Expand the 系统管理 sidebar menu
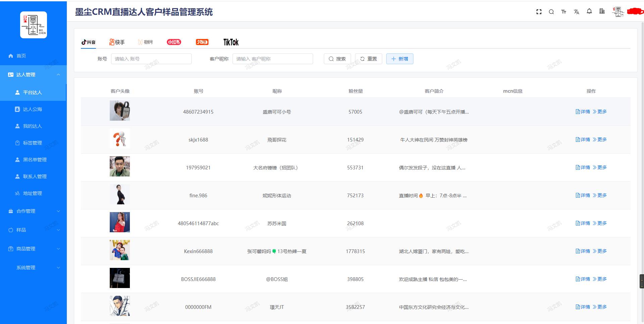Image resolution: width=644 pixels, height=324 pixels. pos(33,268)
